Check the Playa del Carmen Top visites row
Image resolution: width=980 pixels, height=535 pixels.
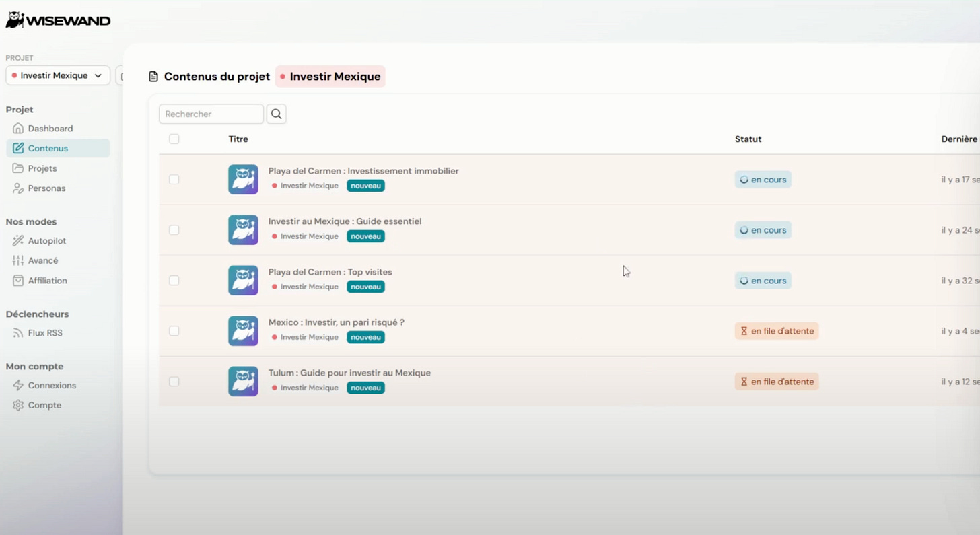174,281
